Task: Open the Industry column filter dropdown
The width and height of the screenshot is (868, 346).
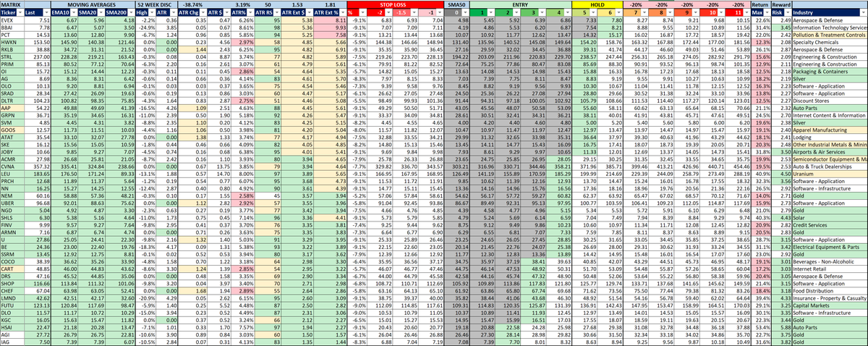Action: pos(864,13)
